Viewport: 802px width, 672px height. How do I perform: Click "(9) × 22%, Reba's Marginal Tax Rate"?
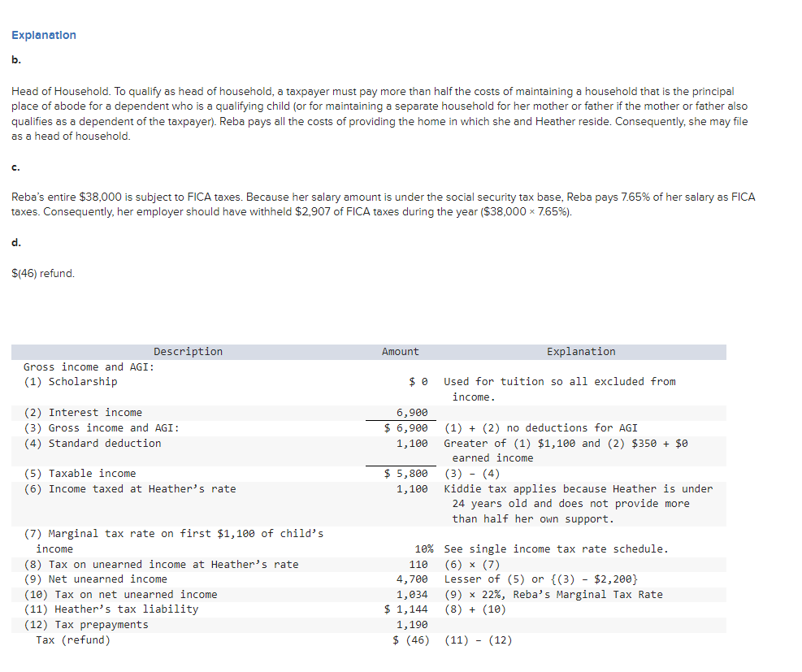[553, 595]
